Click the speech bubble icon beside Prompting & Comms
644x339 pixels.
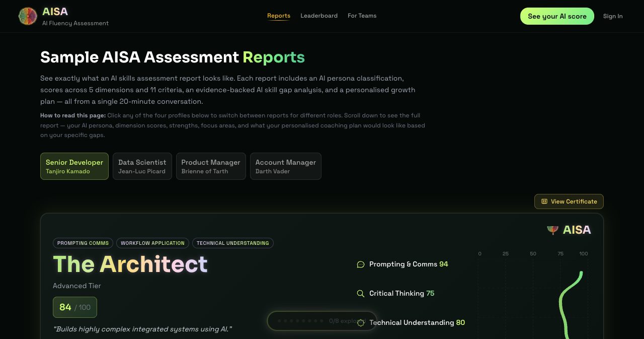coord(360,264)
